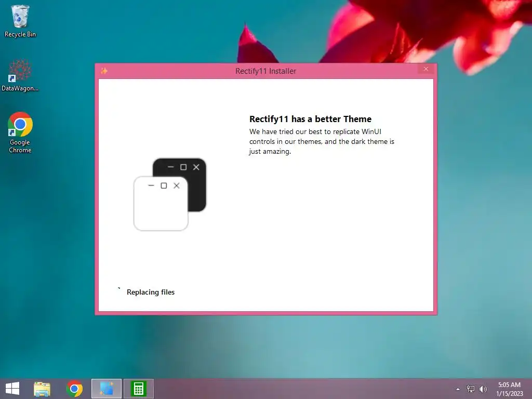Open the volume speaker tray icon
The width and height of the screenshot is (532, 399).
point(483,389)
